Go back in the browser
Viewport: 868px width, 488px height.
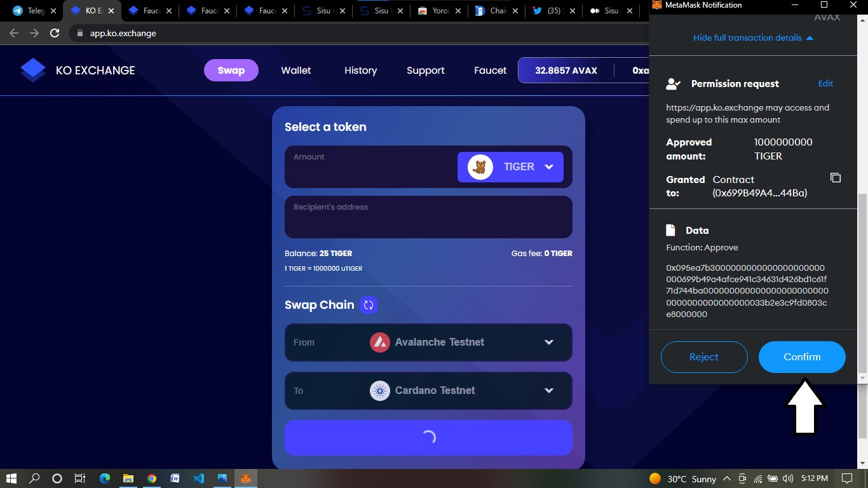coord(14,33)
